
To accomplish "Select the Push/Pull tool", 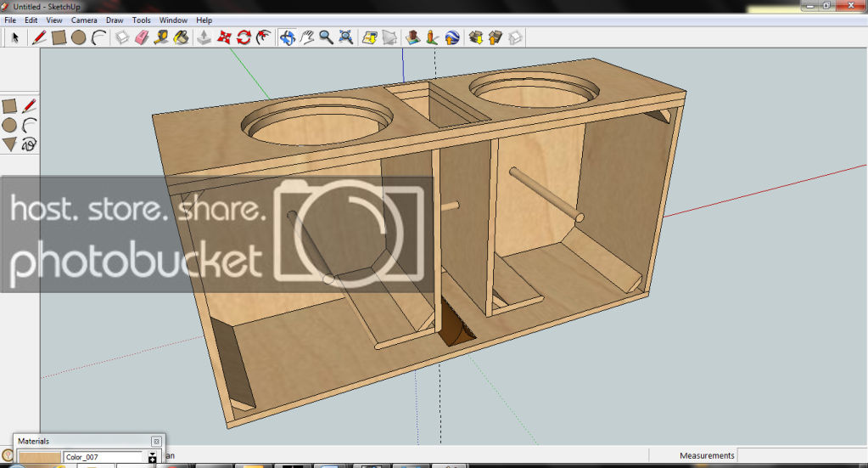I will click(204, 37).
